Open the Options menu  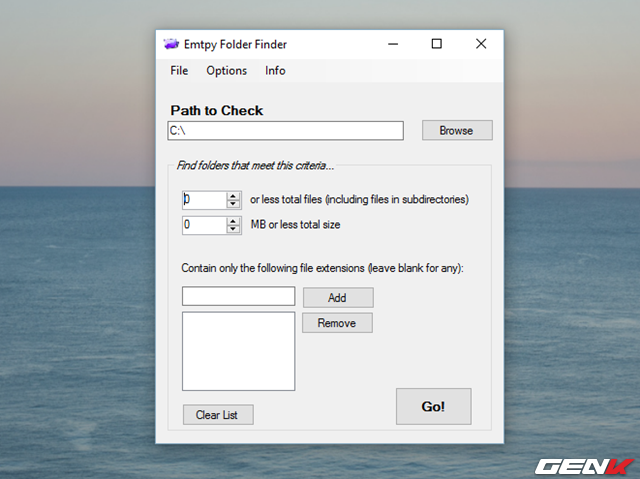[x=226, y=71]
